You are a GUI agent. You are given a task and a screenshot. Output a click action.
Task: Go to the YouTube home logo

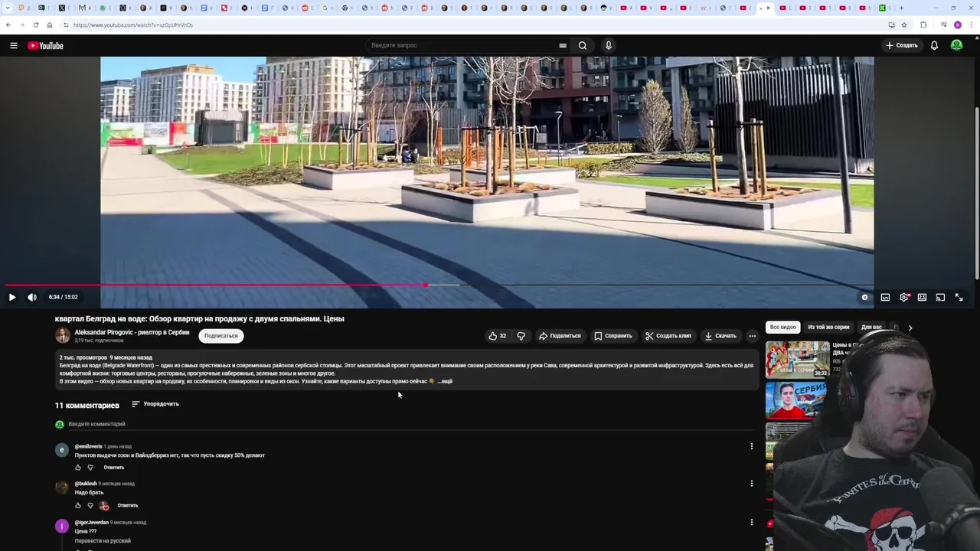click(45, 46)
